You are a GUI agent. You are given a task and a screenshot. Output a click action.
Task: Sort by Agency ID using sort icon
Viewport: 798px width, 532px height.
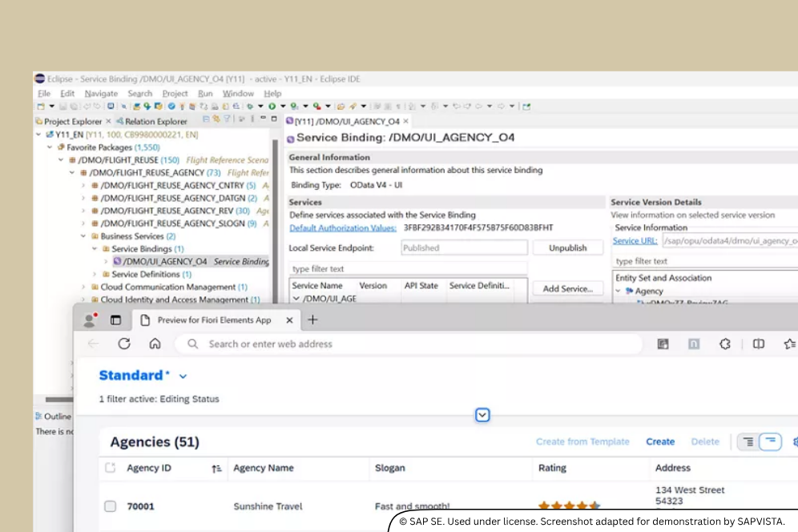[216, 469]
